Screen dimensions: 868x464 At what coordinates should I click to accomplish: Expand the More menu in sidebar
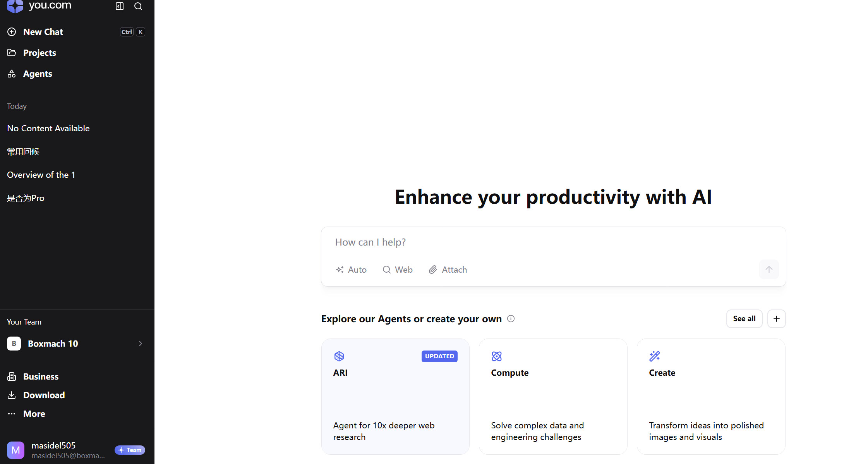34,414
